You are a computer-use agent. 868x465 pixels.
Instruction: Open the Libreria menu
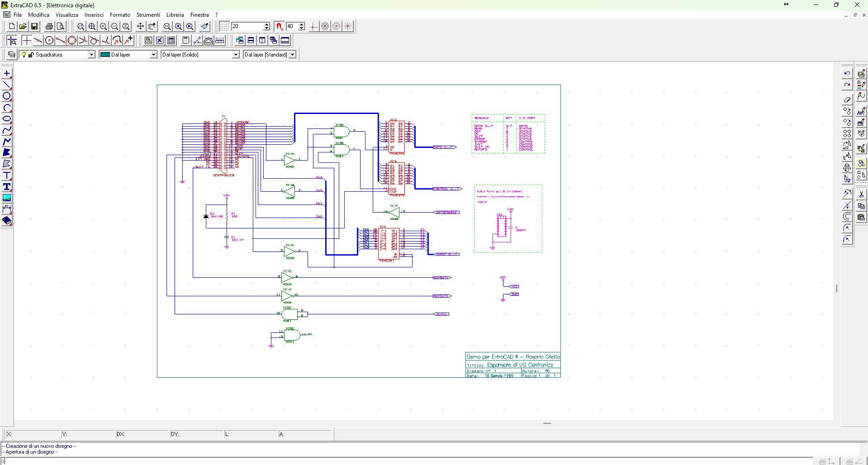tap(175, 15)
